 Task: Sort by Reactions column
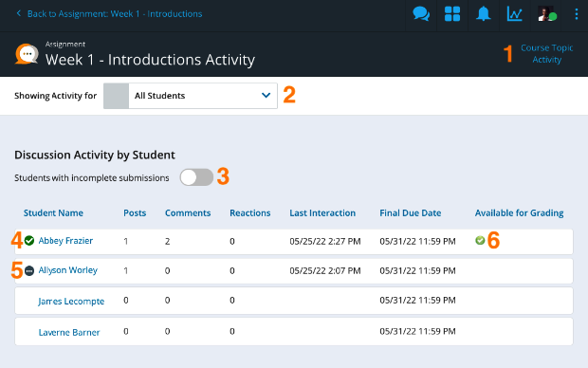click(x=250, y=213)
